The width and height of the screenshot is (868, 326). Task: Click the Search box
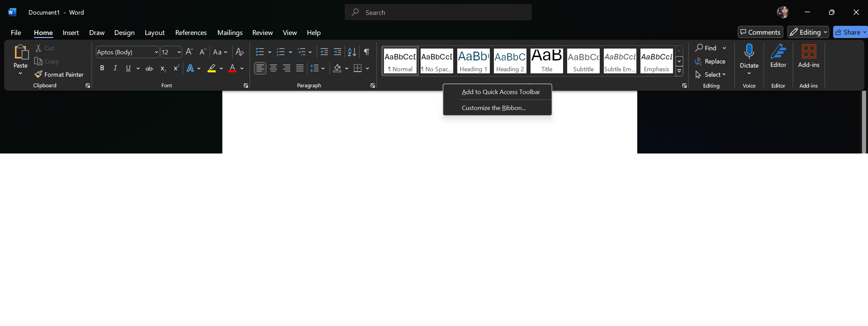(x=438, y=12)
